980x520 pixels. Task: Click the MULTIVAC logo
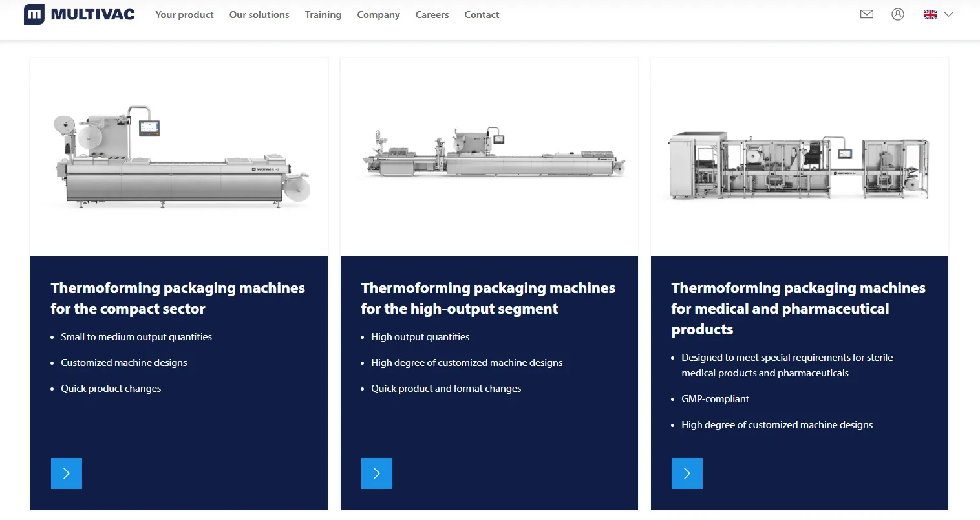pos(80,14)
